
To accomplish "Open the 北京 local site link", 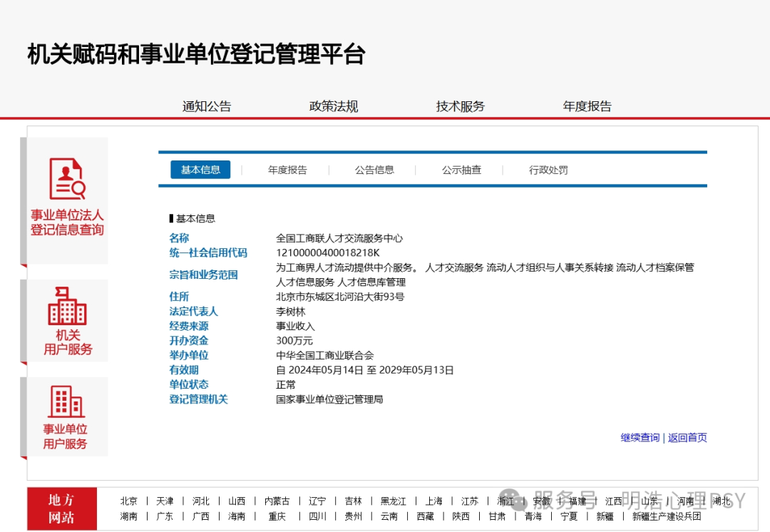I will pyautogui.click(x=128, y=501).
